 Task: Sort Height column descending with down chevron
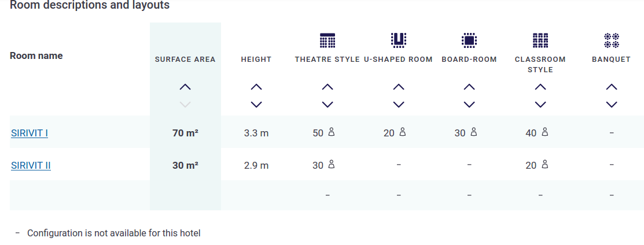256,105
